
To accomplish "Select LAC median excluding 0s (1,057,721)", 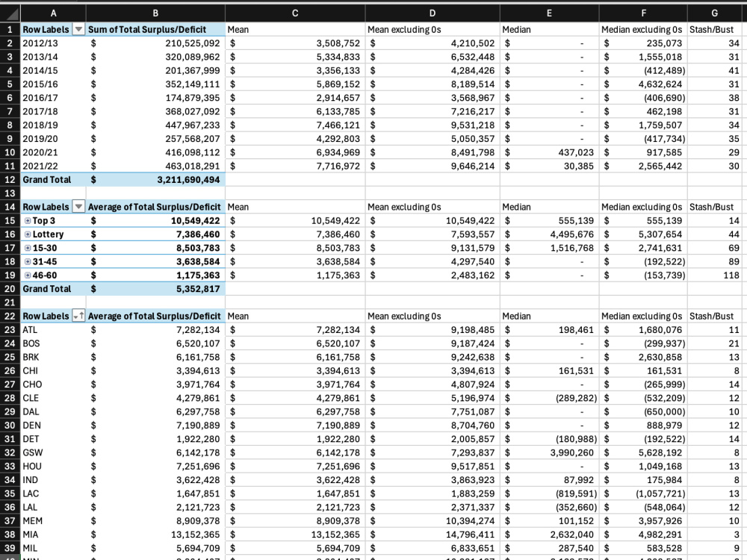I will click(x=643, y=494).
